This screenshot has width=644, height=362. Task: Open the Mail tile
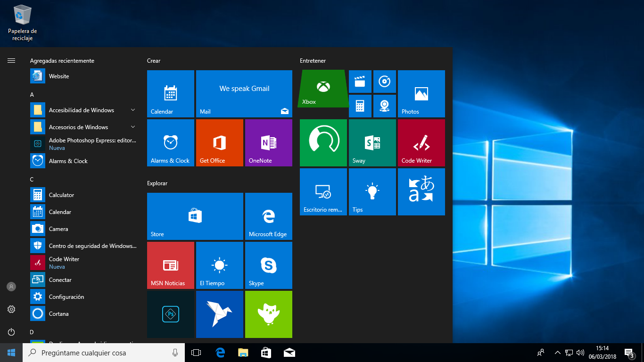[x=244, y=94]
